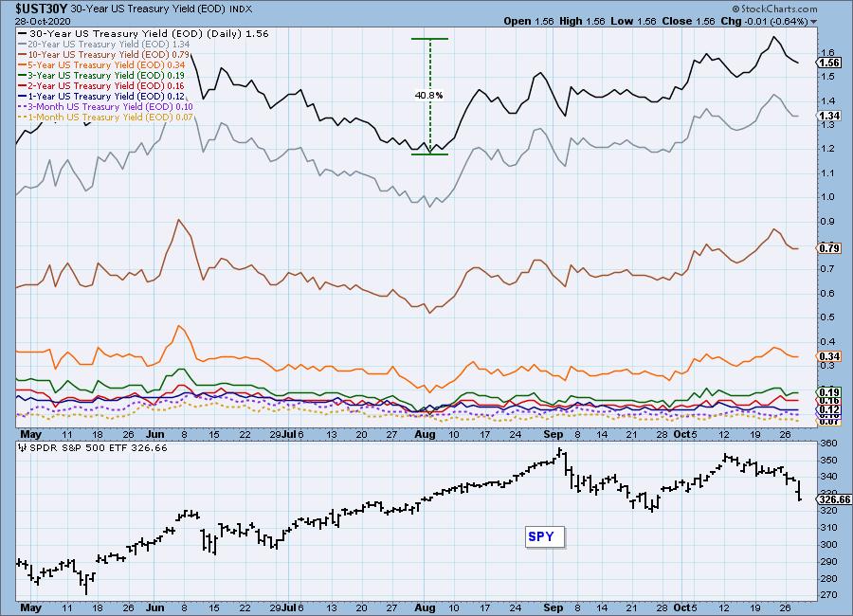853x616 pixels.
Task: Click the '30-Year US Treasury Yield (EOD) INDX' chart title
Action: [161, 9]
